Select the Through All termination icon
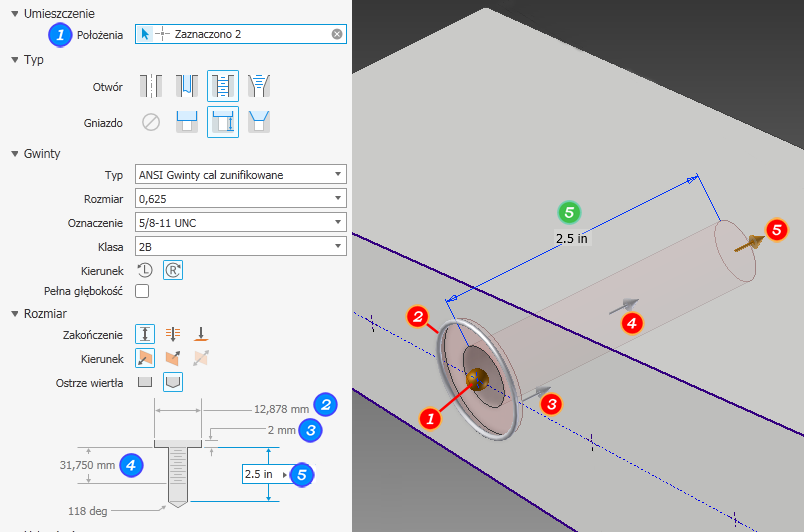The height and width of the screenshot is (532, 804). tap(173, 334)
